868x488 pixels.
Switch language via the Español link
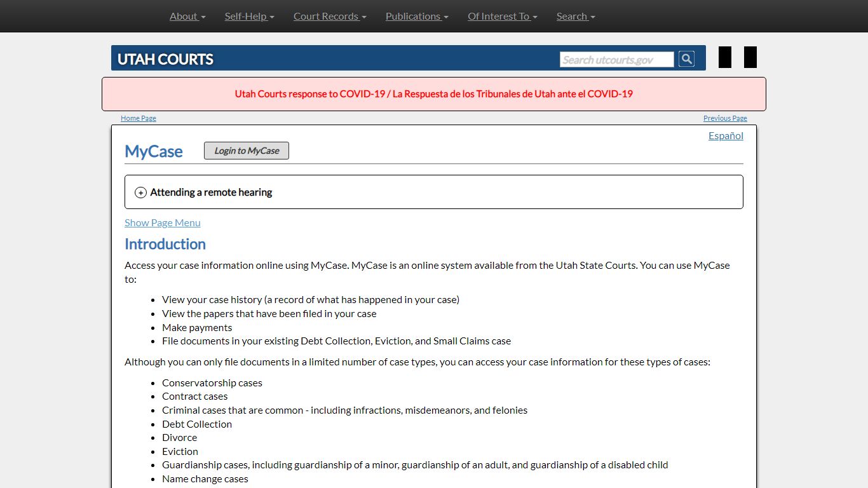click(726, 135)
